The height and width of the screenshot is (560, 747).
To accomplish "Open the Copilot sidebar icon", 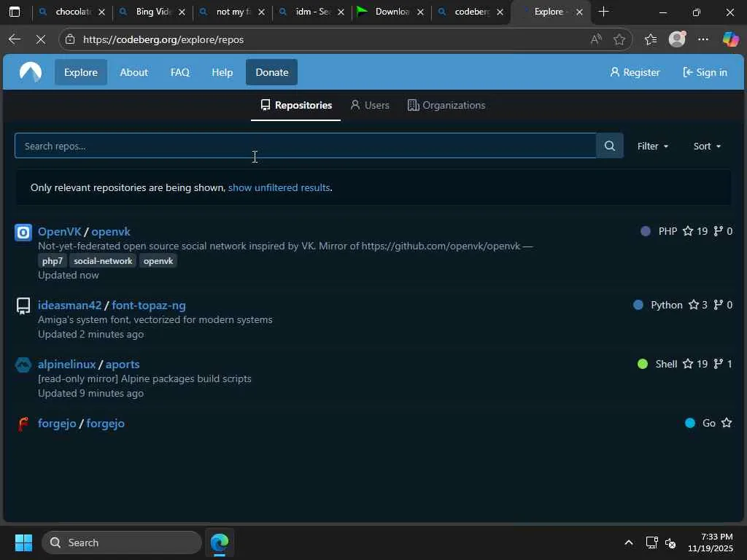I will tap(730, 39).
